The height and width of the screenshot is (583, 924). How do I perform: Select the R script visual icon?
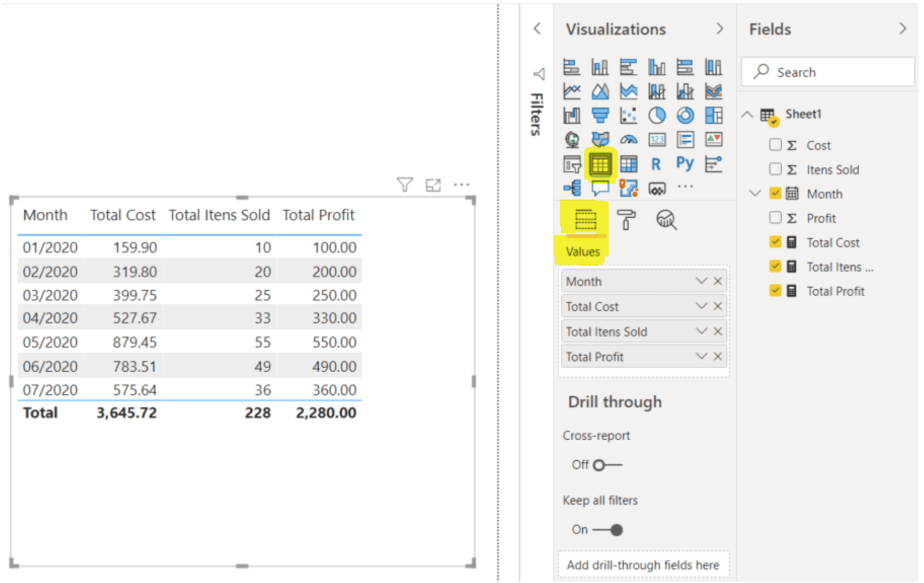pos(655,164)
